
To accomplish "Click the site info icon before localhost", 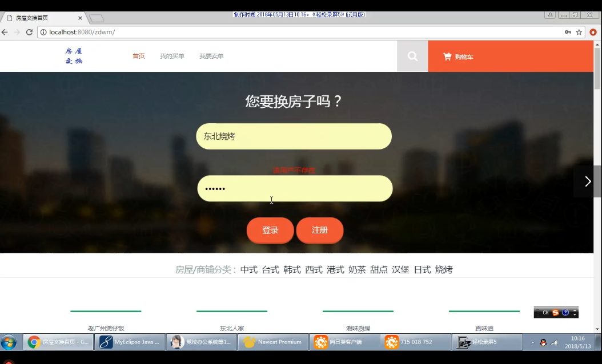I will pos(43,32).
